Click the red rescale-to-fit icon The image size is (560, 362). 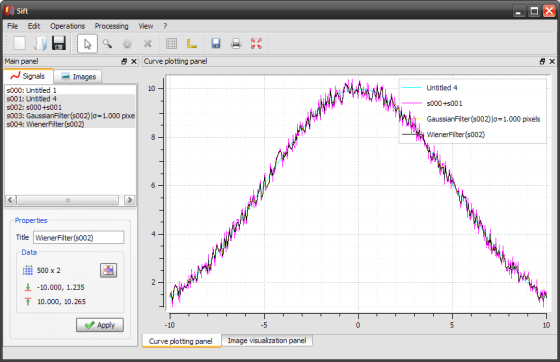click(x=256, y=44)
